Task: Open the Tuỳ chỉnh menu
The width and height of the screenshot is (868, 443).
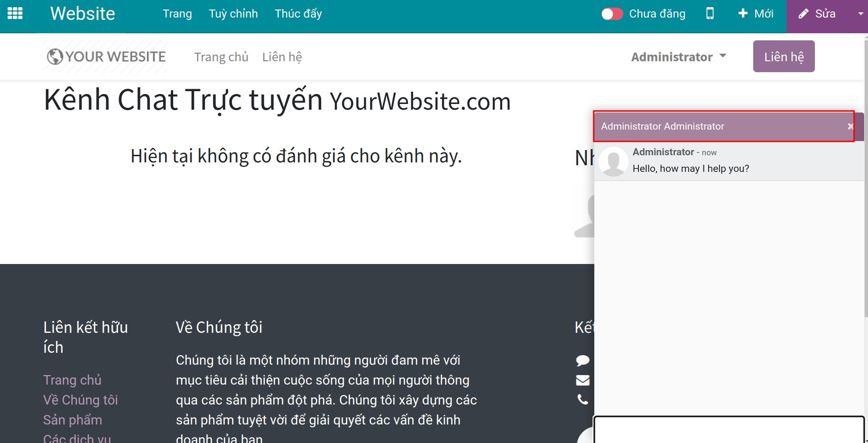Action: 233,13
